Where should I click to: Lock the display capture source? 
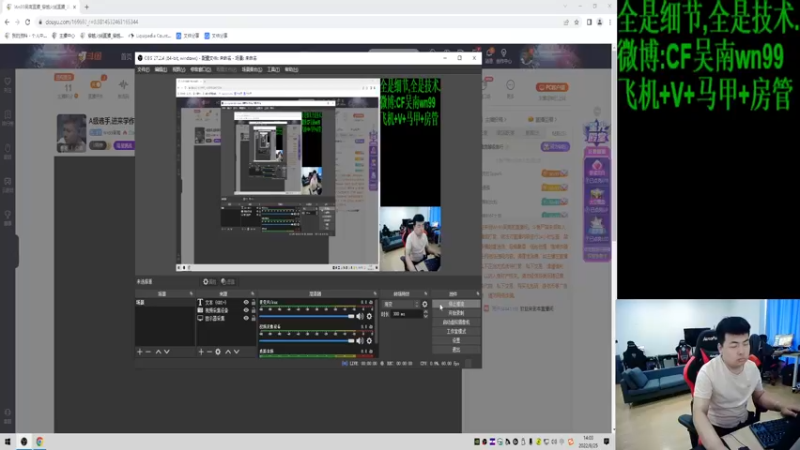[x=253, y=318]
